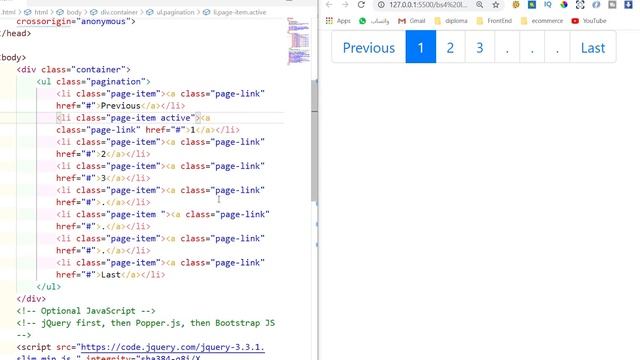Screen dimensions: 640x360
Task: Click the closing </div> tag line
Action: click(x=31, y=299)
